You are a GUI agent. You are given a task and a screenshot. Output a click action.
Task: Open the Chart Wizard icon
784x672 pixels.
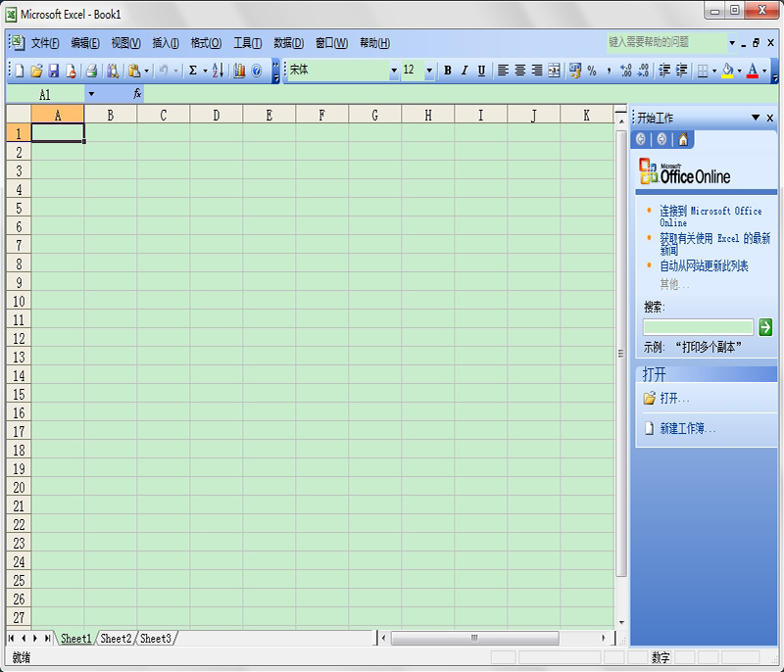point(239,71)
